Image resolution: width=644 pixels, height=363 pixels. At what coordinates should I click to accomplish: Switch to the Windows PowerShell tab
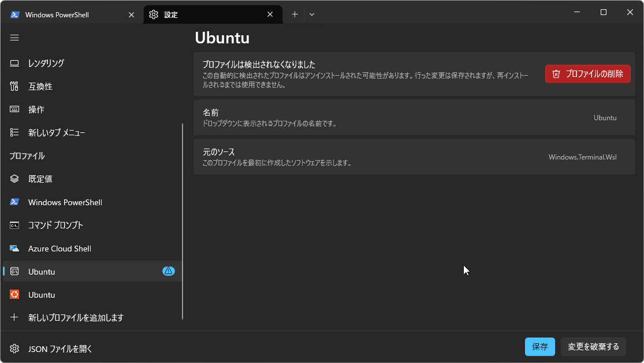[64, 14]
